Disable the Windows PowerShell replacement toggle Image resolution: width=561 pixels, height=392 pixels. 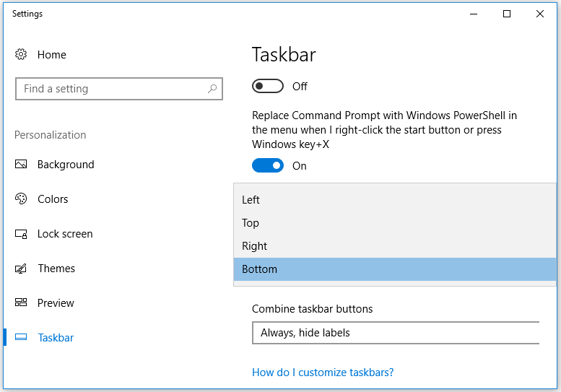click(x=267, y=166)
